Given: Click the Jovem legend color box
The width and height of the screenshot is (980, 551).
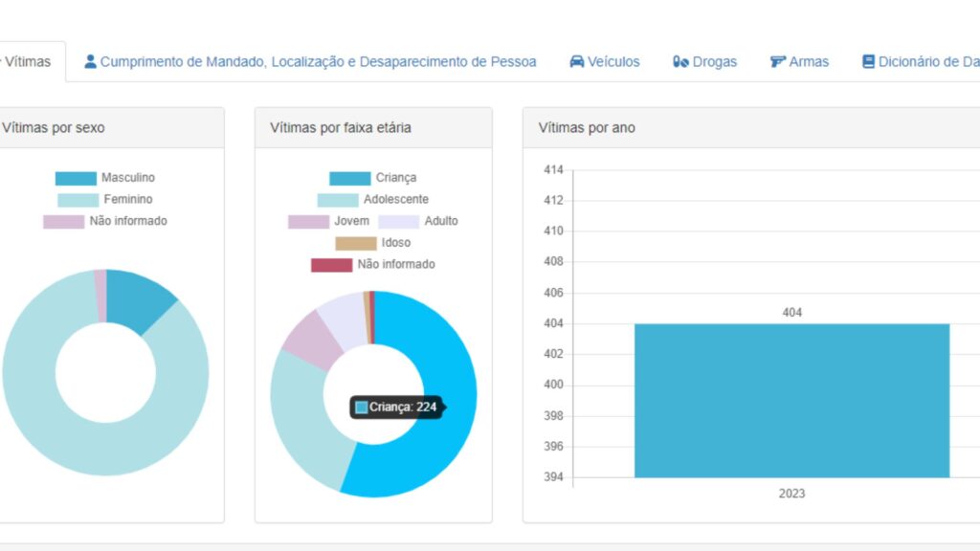Looking at the screenshot, I should click(308, 221).
